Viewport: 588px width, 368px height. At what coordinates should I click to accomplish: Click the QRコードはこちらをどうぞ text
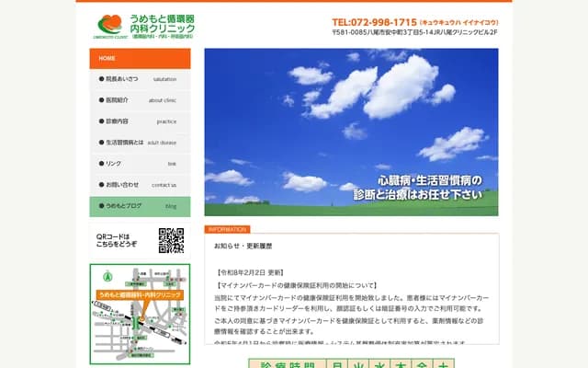[x=117, y=241]
